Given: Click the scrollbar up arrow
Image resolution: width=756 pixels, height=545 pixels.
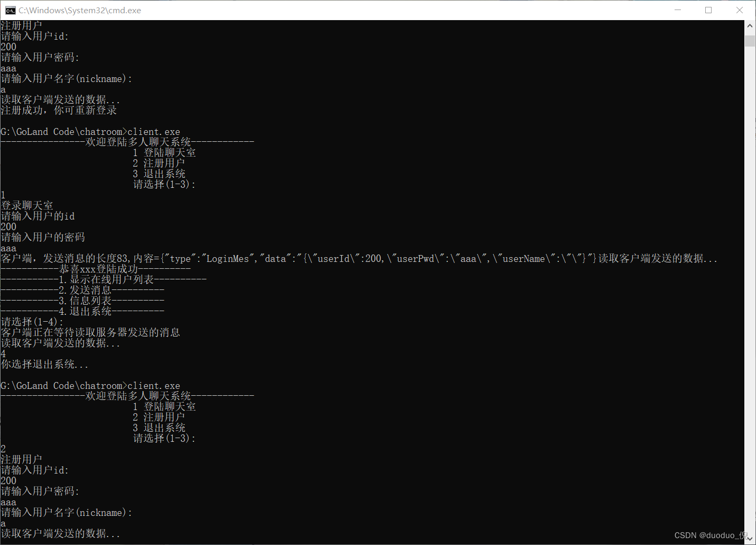Looking at the screenshot, I should point(750,25).
